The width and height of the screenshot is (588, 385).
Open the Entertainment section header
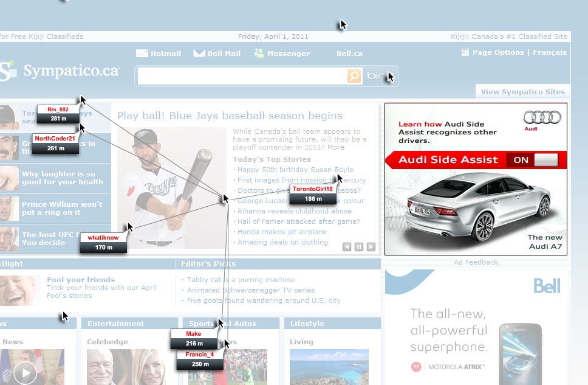point(115,324)
